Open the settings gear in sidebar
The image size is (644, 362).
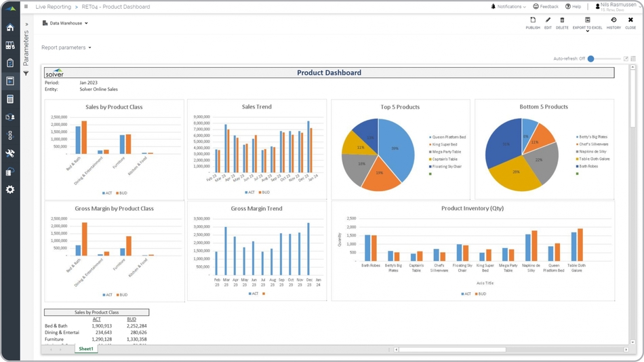point(10,190)
